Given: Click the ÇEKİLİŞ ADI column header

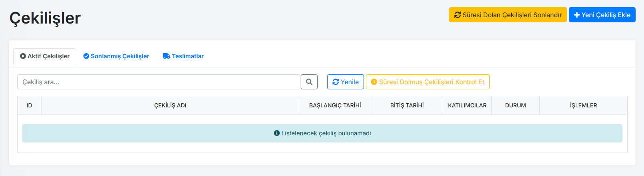Looking at the screenshot, I should tap(170, 105).
